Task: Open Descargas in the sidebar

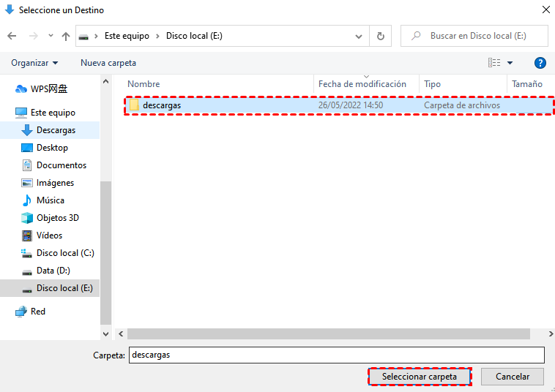Action: click(56, 130)
